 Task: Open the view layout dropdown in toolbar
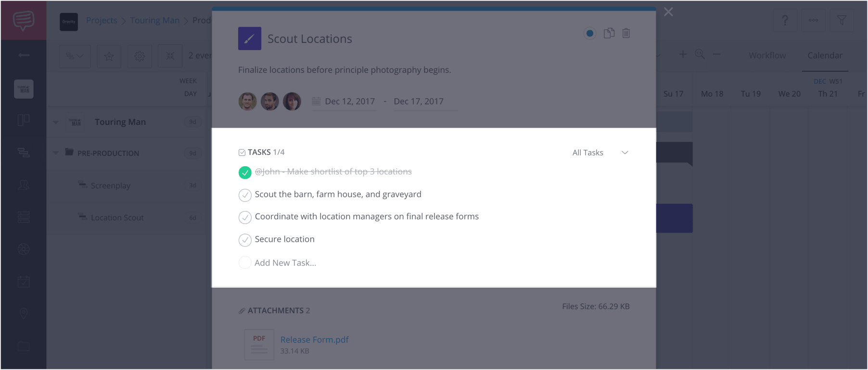tap(75, 56)
